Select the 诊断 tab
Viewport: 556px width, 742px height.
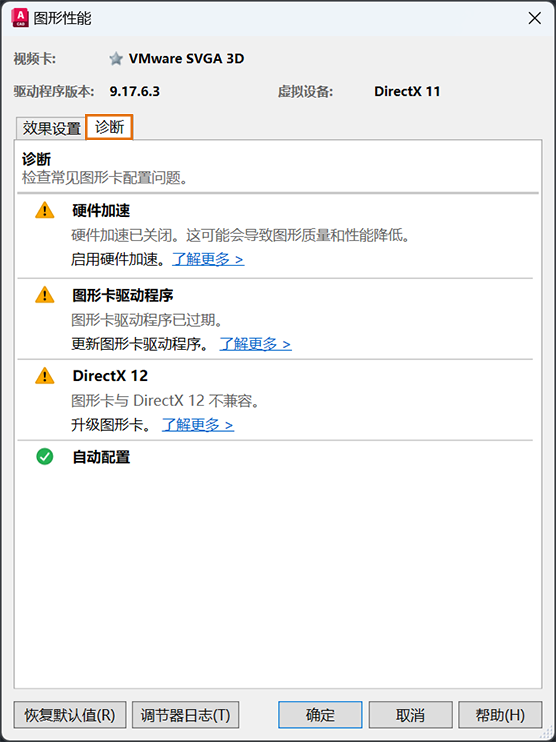tap(109, 127)
